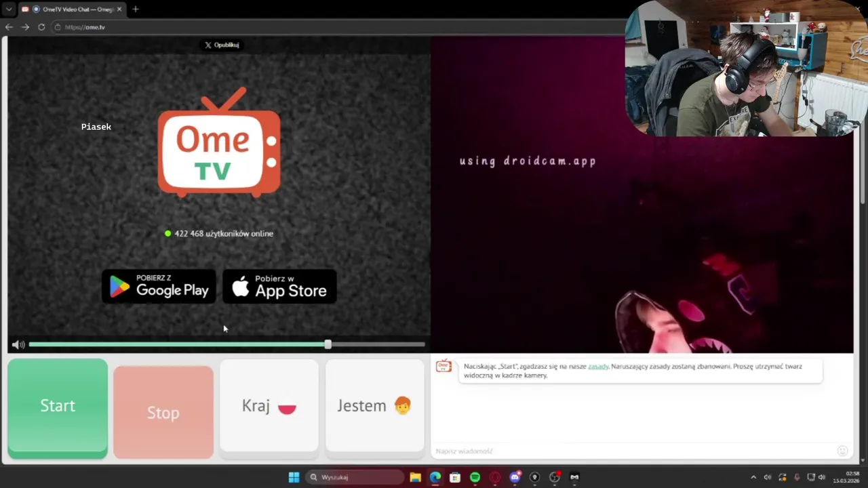Click the 422 468 użytkowników online text
Viewport: 868px width, 488px height.
click(224, 233)
